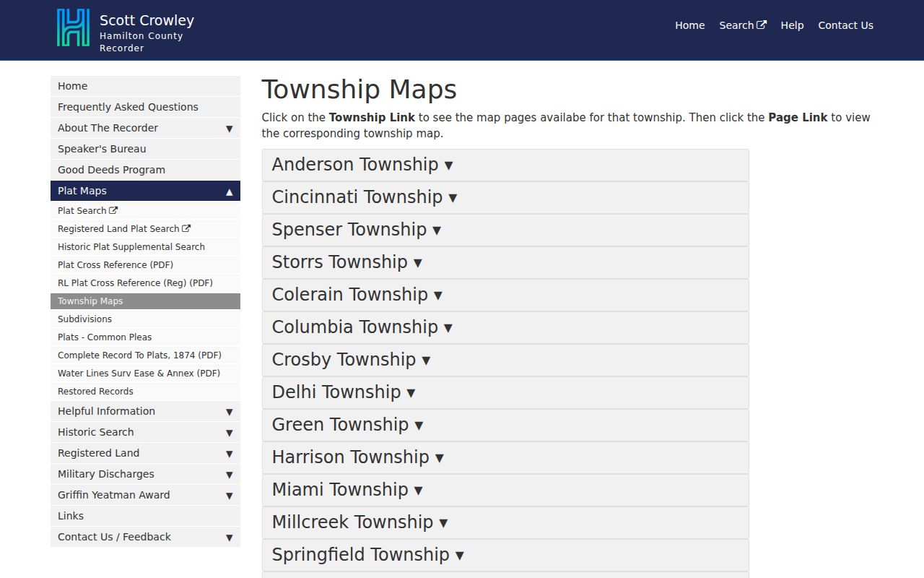
Task: Select Home in the left sidebar
Action: (x=145, y=86)
